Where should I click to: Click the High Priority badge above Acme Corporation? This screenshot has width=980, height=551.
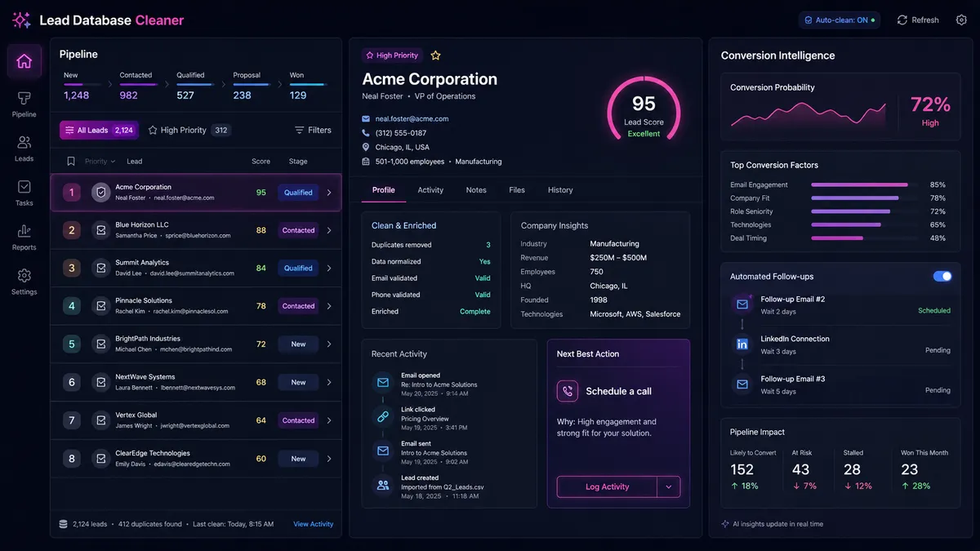[x=393, y=56]
